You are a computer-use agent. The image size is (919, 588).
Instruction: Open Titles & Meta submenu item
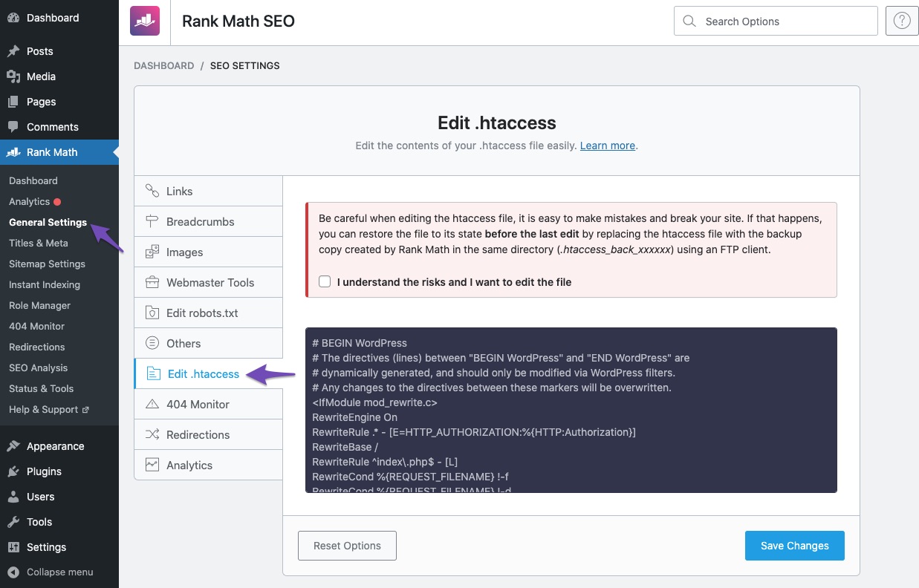point(38,243)
